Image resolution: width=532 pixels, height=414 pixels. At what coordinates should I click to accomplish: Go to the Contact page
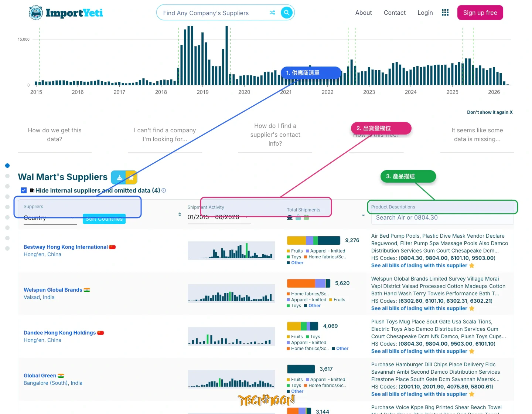(x=395, y=13)
